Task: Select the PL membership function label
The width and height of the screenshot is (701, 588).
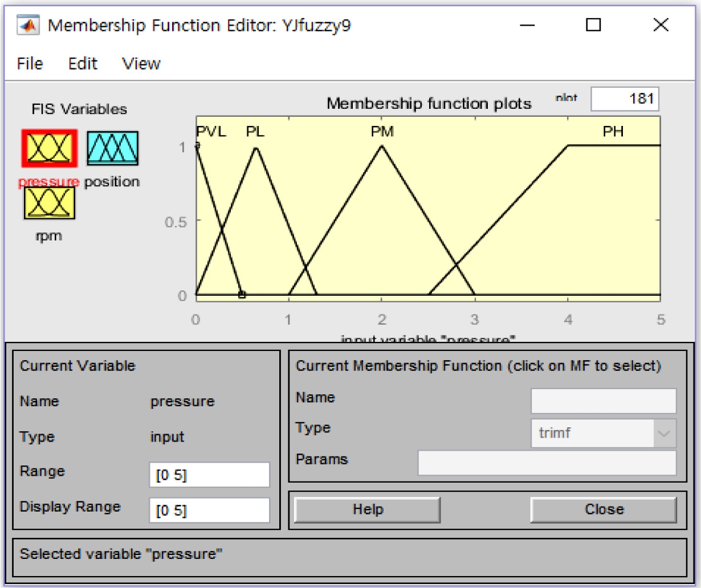Action: 255,132
